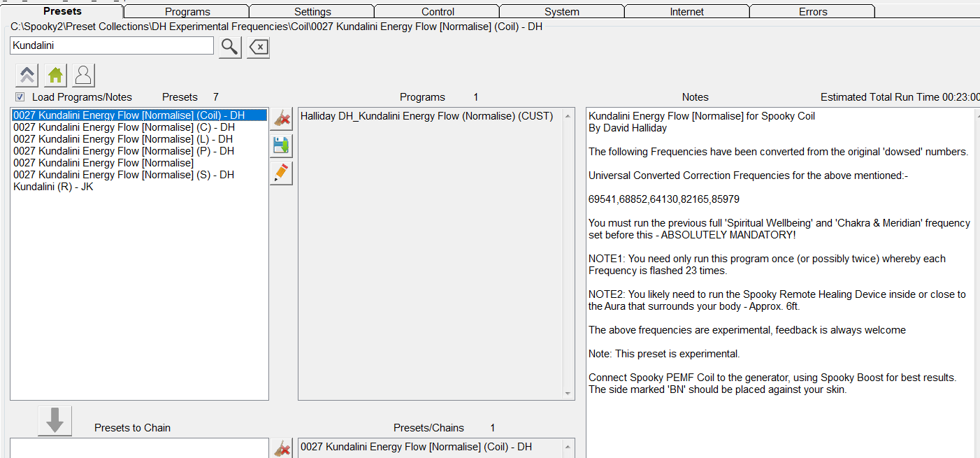Select Kundalini Energy Flow [Normalise] (S) - DH preset
Image resolution: width=980 pixels, height=458 pixels.
124,175
